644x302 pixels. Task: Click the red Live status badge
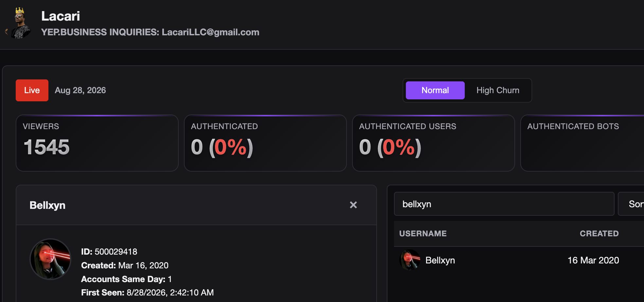[x=32, y=90]
